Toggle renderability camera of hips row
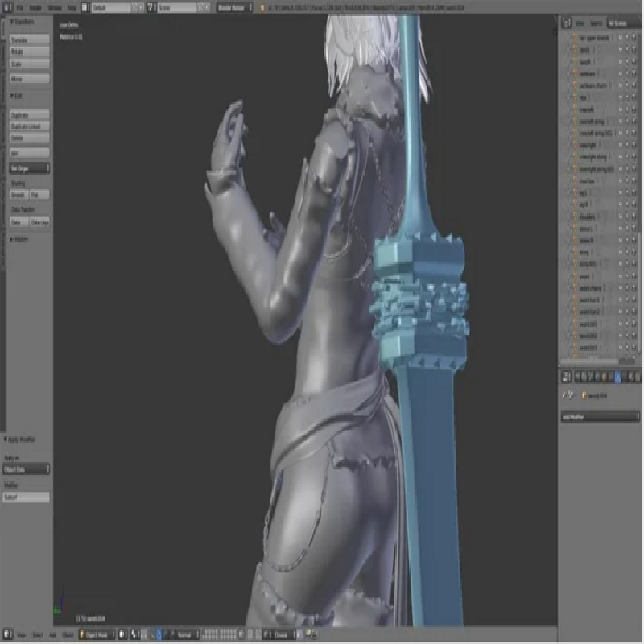Image resolution: width=644 pixels, height=644 pixels. [x=634, y=97]
